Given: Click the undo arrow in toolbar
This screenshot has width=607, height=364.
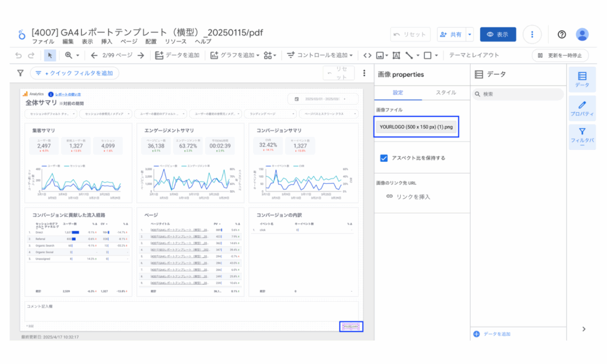Looking at the screenshot, I should 18,55.
